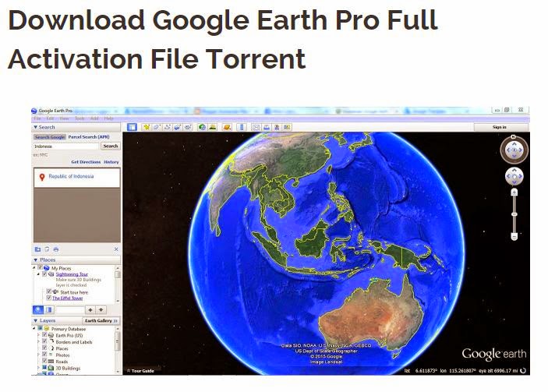
Task: Collapse the Places panel triangle
Action: (x=35, y=260)
